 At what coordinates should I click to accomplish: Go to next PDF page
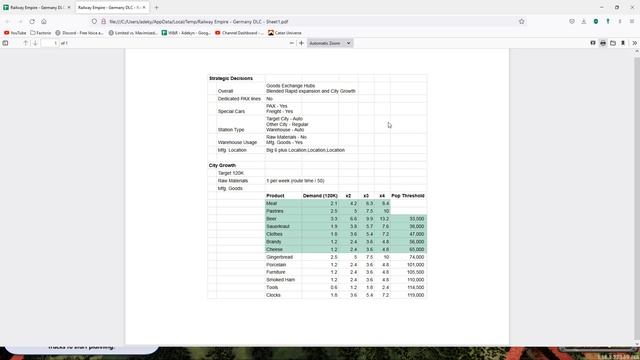tap(35, 43)
